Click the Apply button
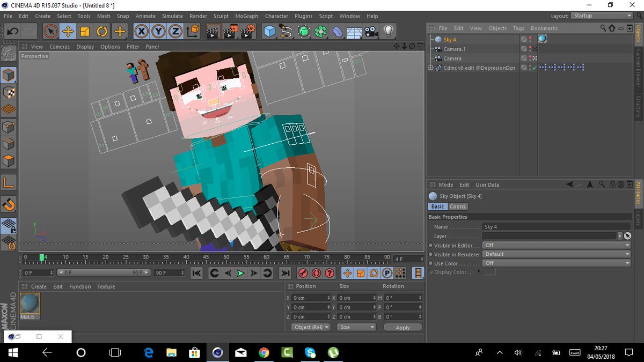This screenshot has height=362, width=644. point(402,327)
